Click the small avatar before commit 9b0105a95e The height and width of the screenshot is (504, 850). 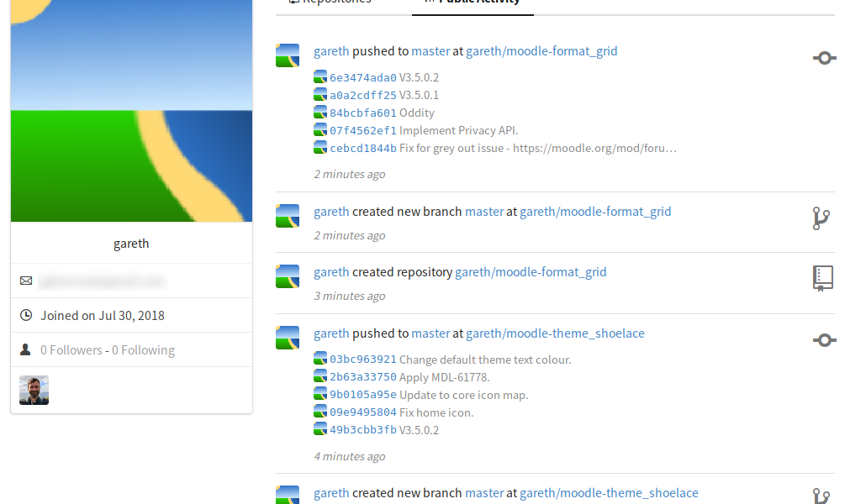pyautogui.click(x=320, y=394)
